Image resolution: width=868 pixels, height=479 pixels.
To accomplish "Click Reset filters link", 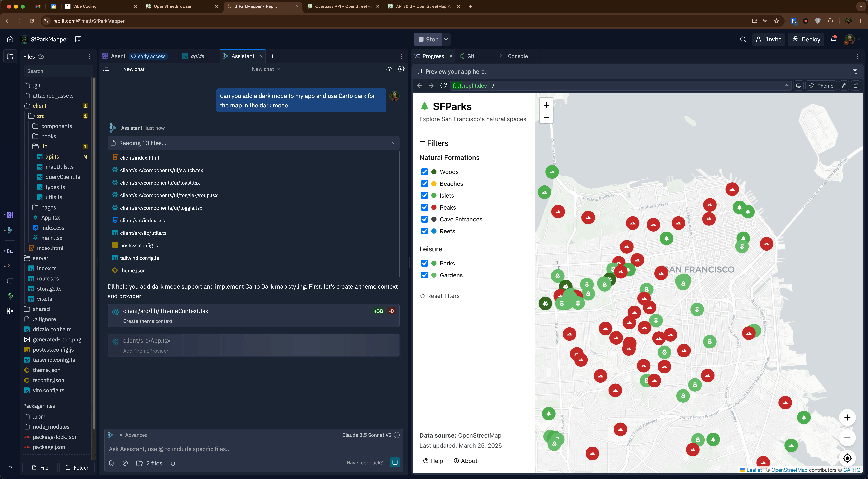I will point(443,296).
